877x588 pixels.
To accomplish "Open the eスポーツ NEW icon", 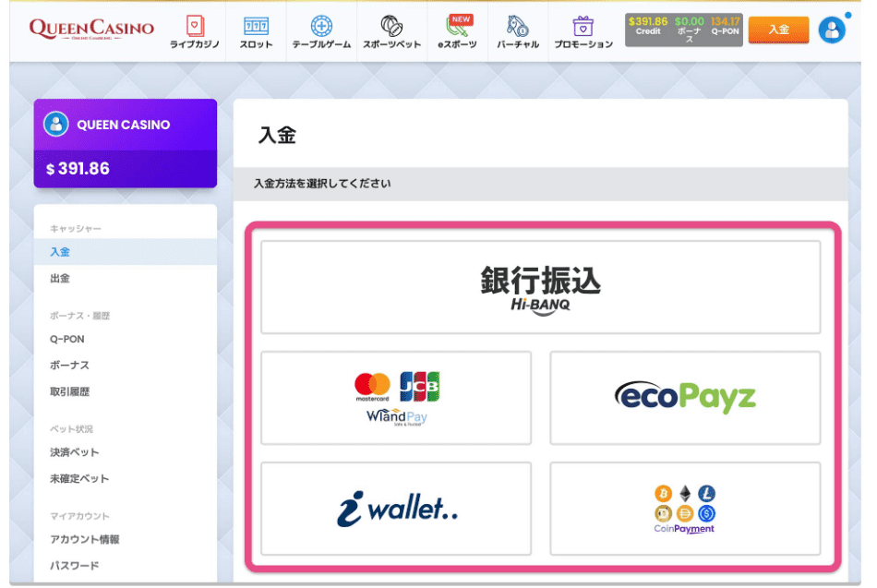I will 459,26.
